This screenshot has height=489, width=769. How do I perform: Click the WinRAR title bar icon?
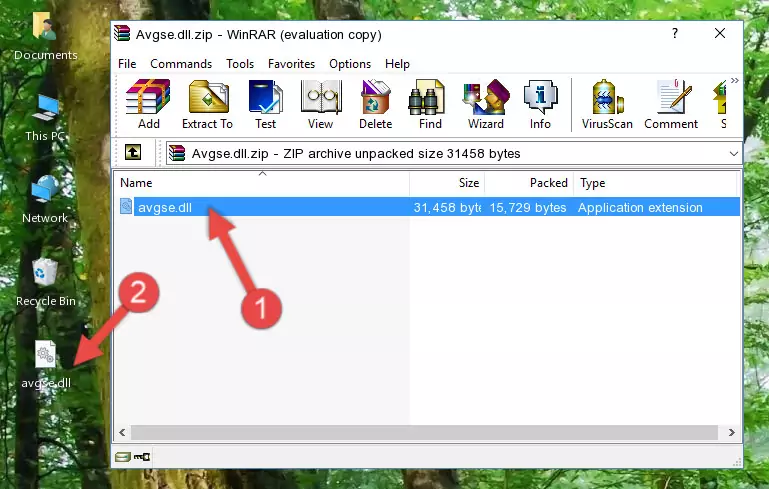pyautogui.click(x=122, y=34)
